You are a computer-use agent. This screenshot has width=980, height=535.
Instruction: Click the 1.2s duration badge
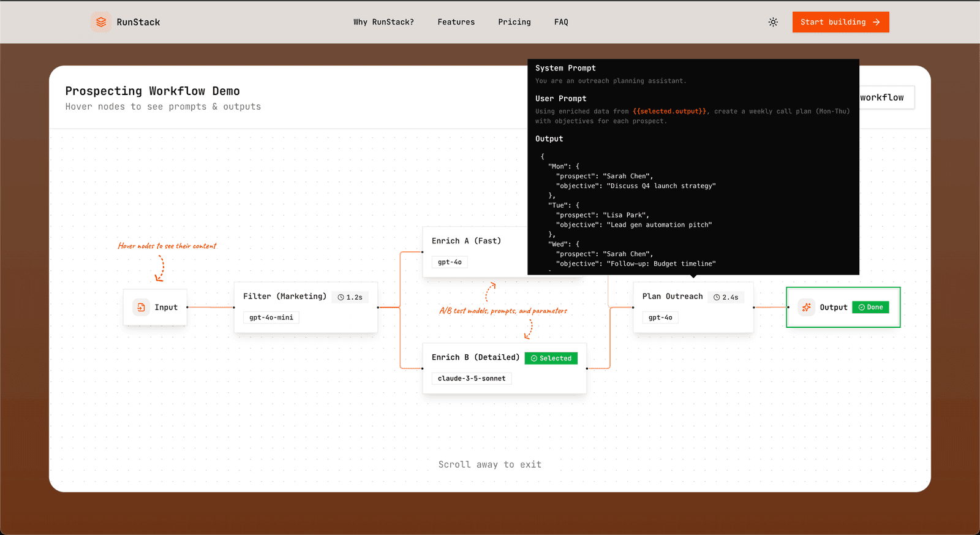[350, 297]
